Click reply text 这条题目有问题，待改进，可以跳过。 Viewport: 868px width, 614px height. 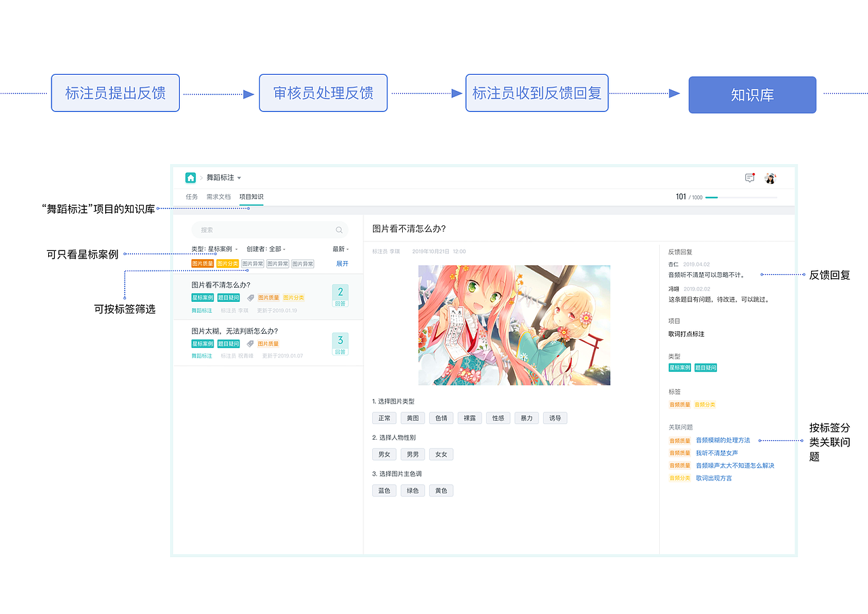pos(718,299)
